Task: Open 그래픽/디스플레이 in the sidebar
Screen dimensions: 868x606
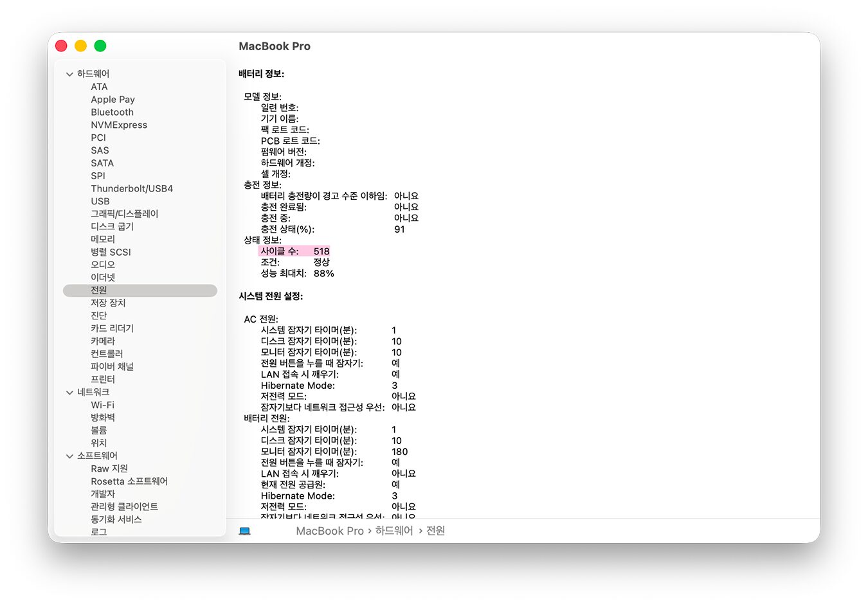Action: click(x=124, y=213)
